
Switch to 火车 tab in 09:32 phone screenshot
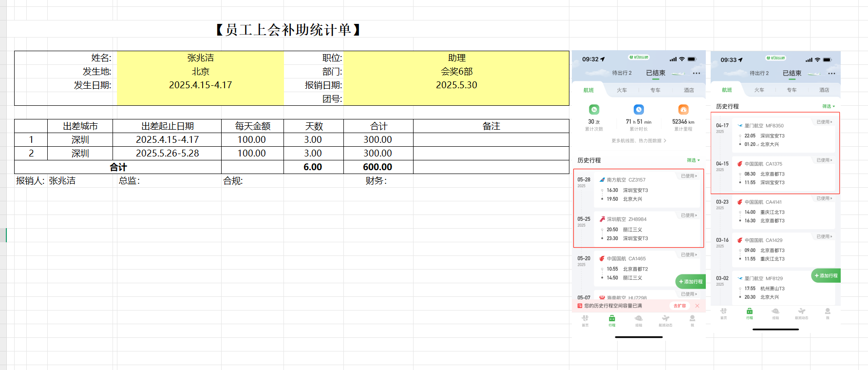[622, 90]
